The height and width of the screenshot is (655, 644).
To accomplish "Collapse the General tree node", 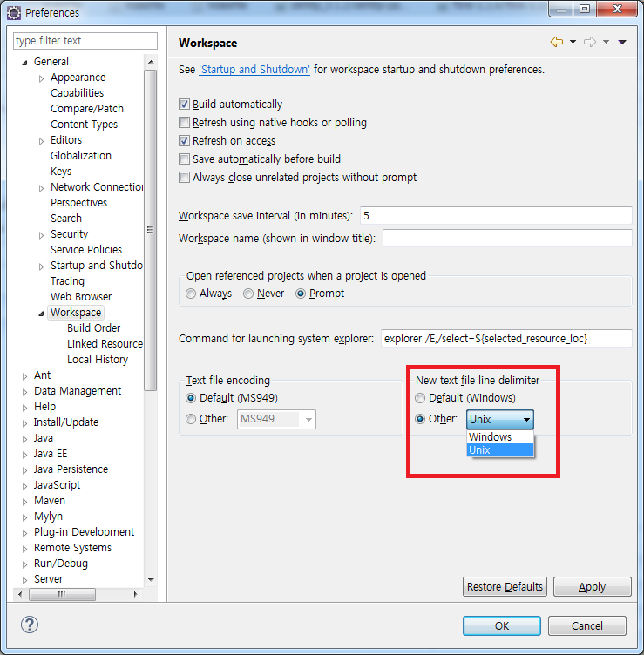I will point(24,63).
